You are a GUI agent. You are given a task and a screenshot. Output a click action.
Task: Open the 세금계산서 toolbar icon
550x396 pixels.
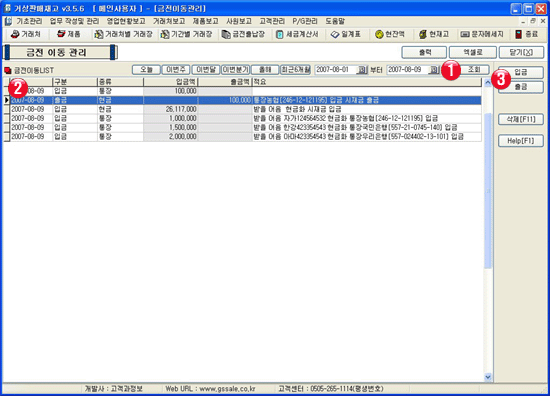pyautogui.click(x=297, y=34)
